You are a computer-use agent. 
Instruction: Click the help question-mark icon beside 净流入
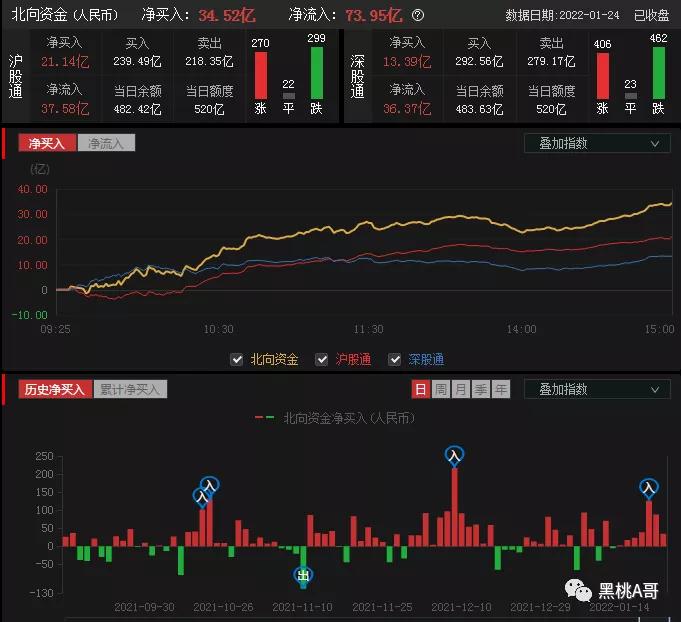(x=417, y=16)
